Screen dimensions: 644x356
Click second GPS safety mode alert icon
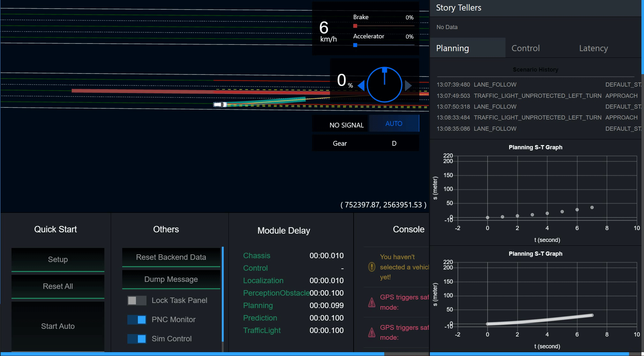tap(372, 332)
